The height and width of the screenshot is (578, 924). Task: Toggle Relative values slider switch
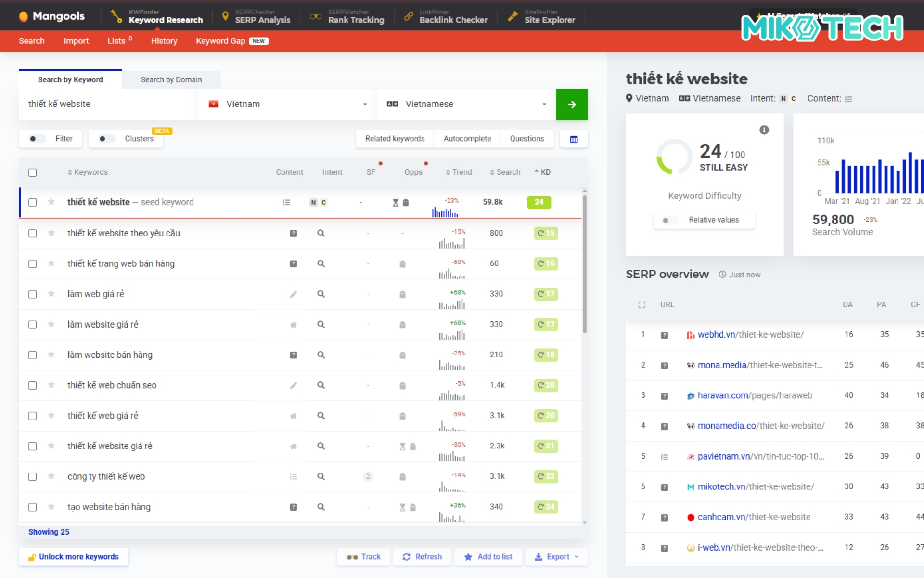669,220
